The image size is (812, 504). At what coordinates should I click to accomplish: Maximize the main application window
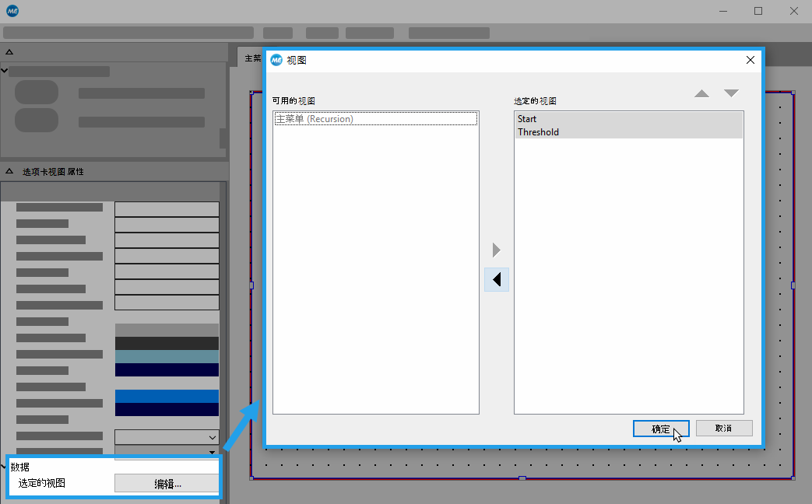click(x=758, y=11)
